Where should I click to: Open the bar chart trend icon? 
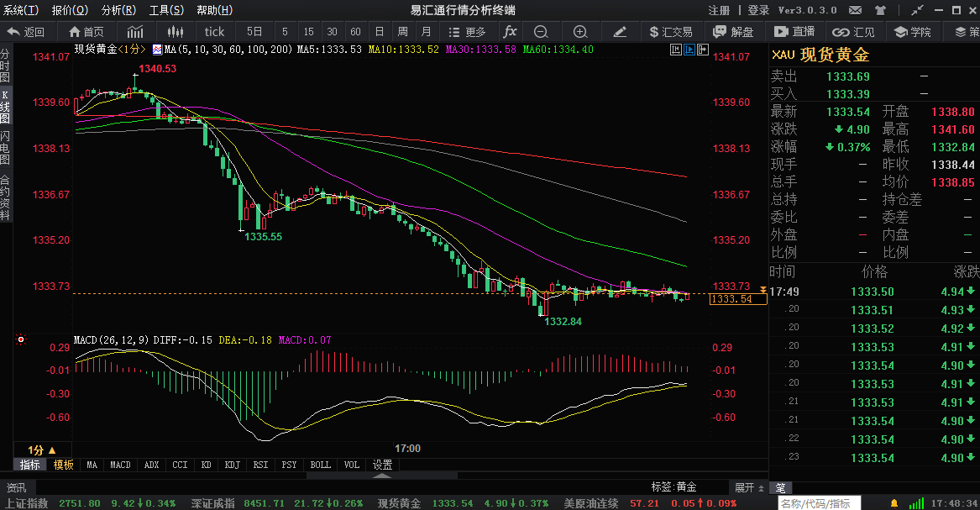135,32
